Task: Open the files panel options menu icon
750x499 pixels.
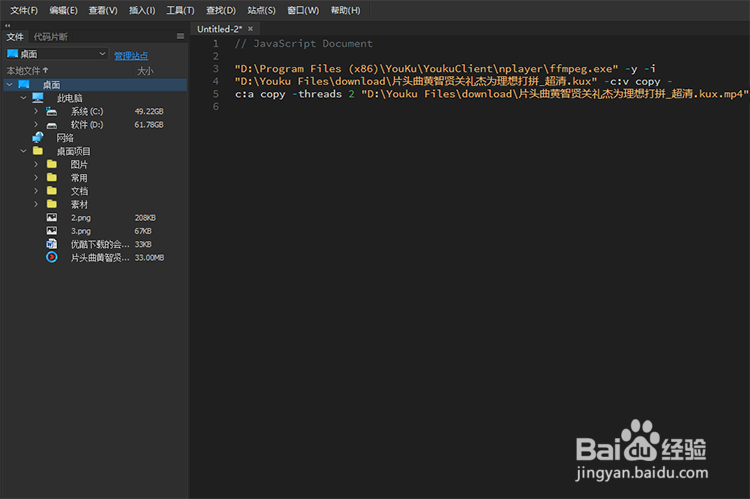Action: (x=180, y=36)
